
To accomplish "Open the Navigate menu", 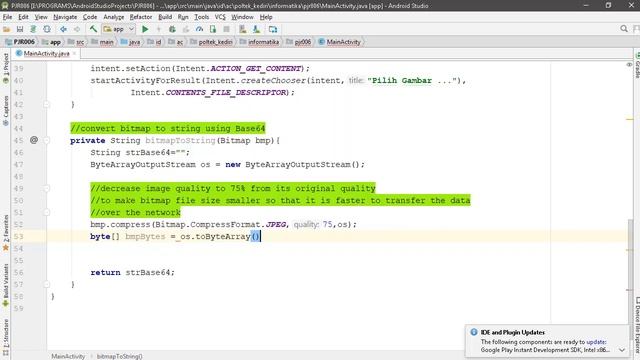I will point(65,17).
